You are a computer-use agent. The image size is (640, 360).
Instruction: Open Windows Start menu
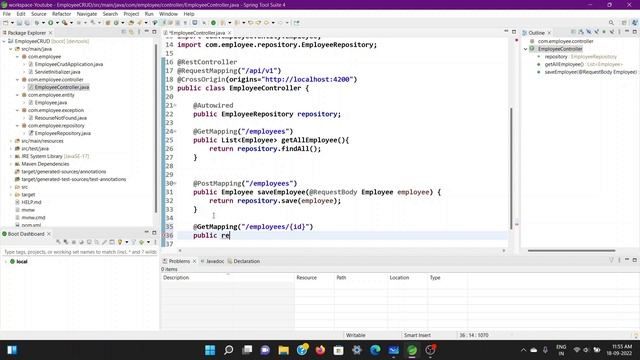[x=210, y=350]
